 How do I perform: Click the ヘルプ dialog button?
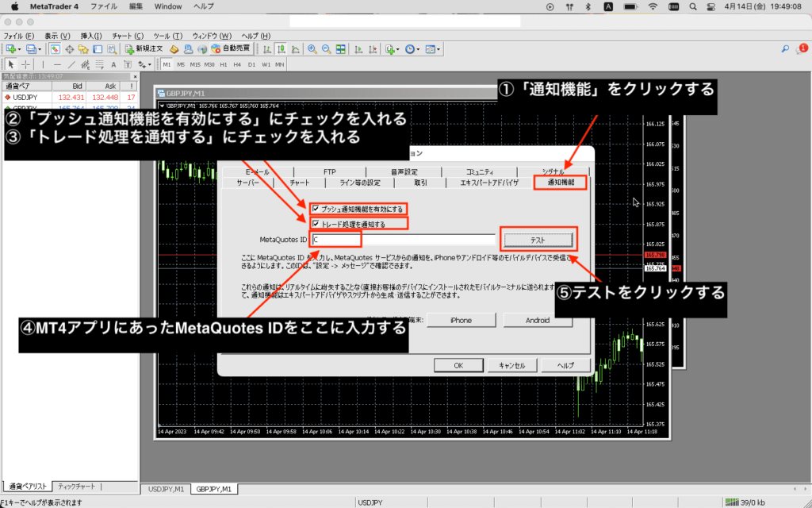565,365
